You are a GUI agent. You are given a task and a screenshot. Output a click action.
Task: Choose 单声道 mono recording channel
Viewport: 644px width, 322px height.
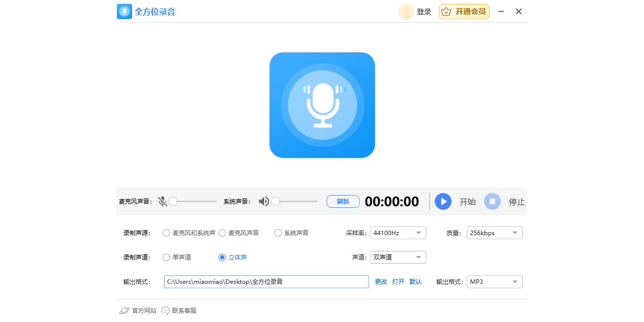pos(167,257)
